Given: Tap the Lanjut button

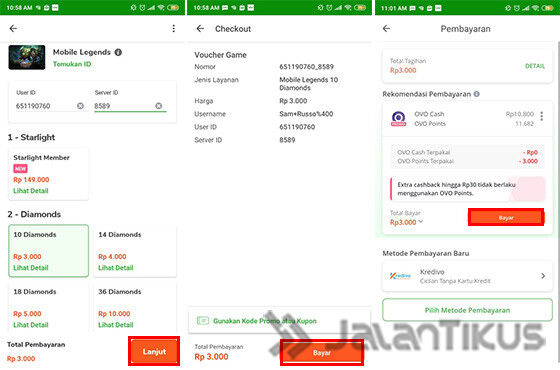Looking at the screenshot, I should pyautogui.click(x=154, y=351).
